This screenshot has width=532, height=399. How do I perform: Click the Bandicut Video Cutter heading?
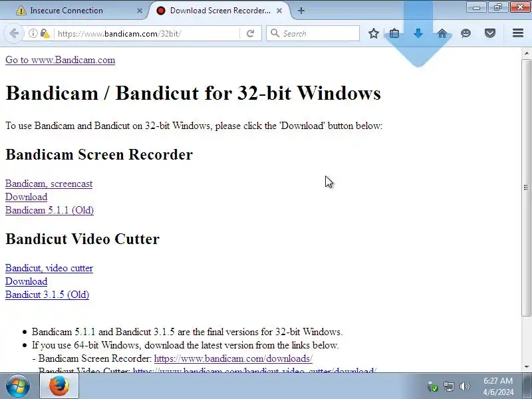(82, 239)
